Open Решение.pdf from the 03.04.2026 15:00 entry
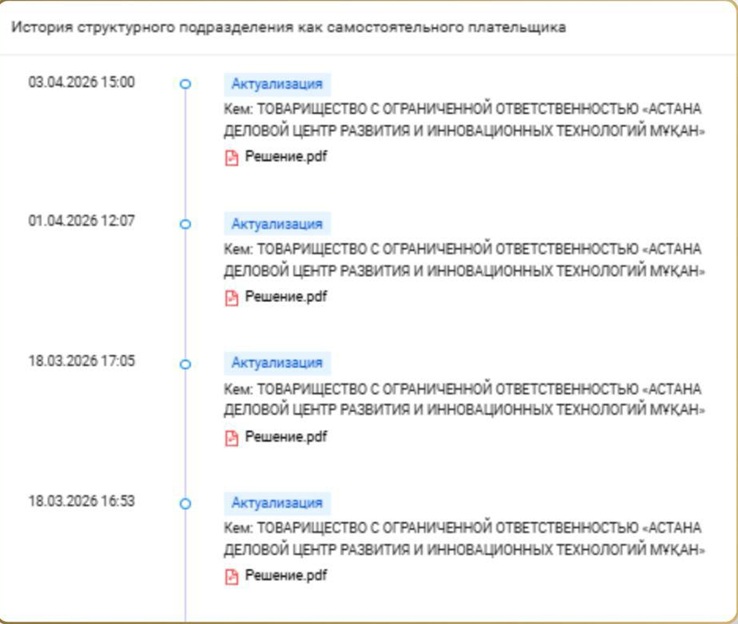738x624 pixels. pyautogui.click(x=286, y=157)
